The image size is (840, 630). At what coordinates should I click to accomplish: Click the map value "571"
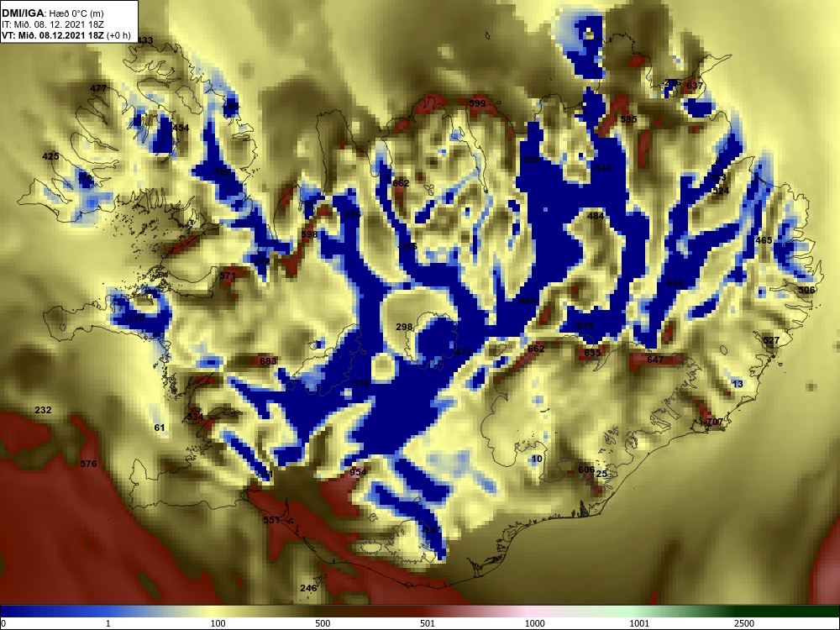227,276
